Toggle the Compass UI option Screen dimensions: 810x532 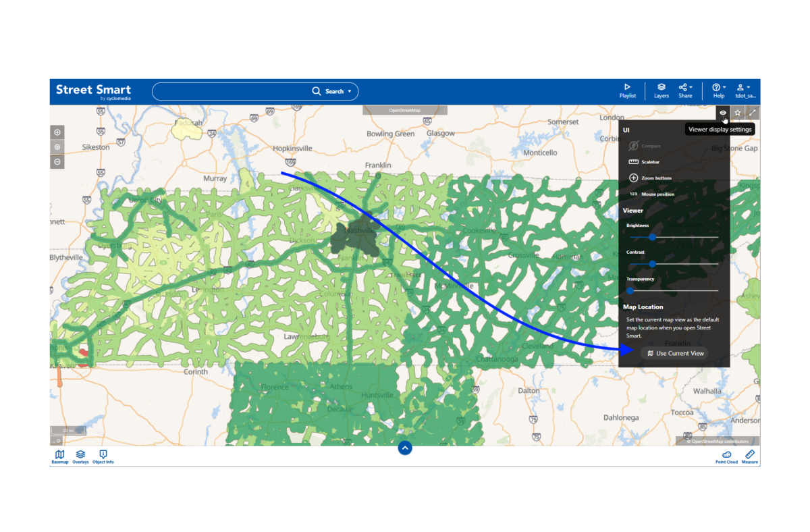pyautogui.click(x=645, y=146)
